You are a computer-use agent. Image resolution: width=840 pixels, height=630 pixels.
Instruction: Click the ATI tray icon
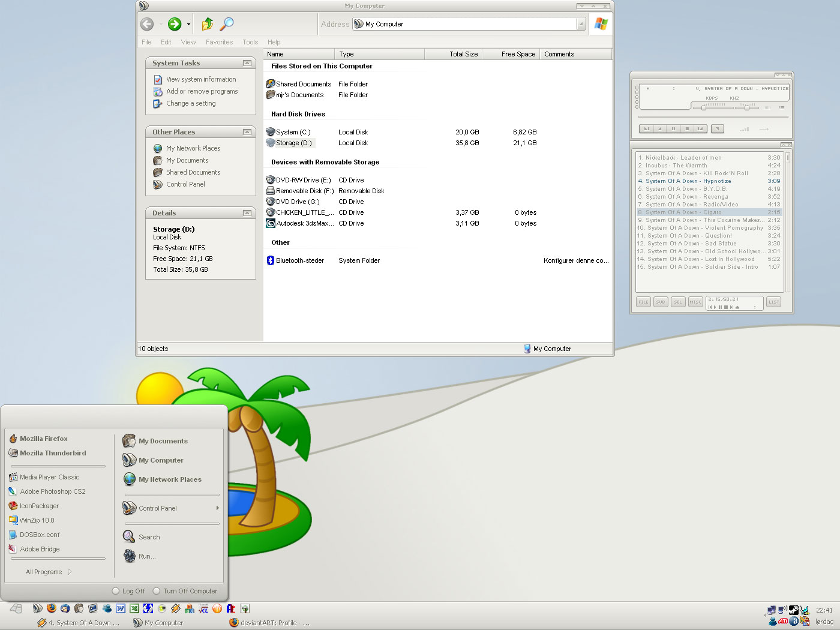pyautogui.click(x=783, y=621)
